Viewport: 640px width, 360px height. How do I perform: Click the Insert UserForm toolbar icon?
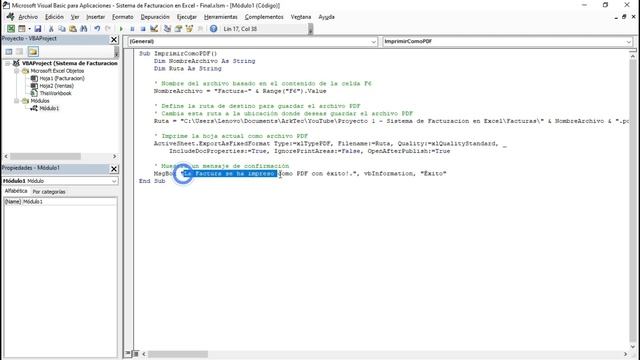(x=22, y=29)
